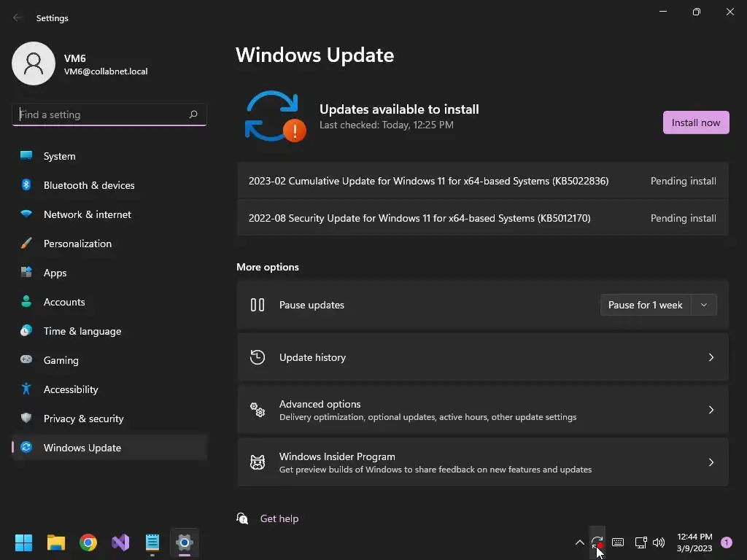This screenshot has width=747, height=560.
Task: Click the pause updates icon
Action: pyautogui.click(x=258, y=305)
